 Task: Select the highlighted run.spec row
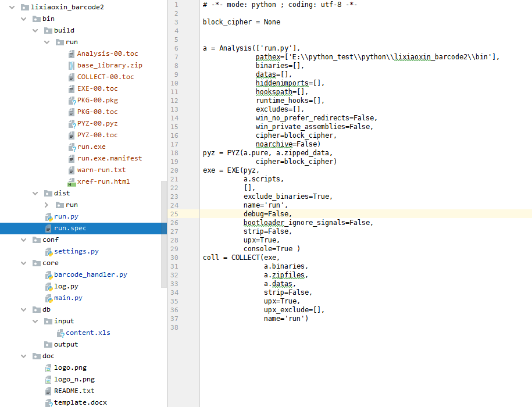(x=83, y=229)
